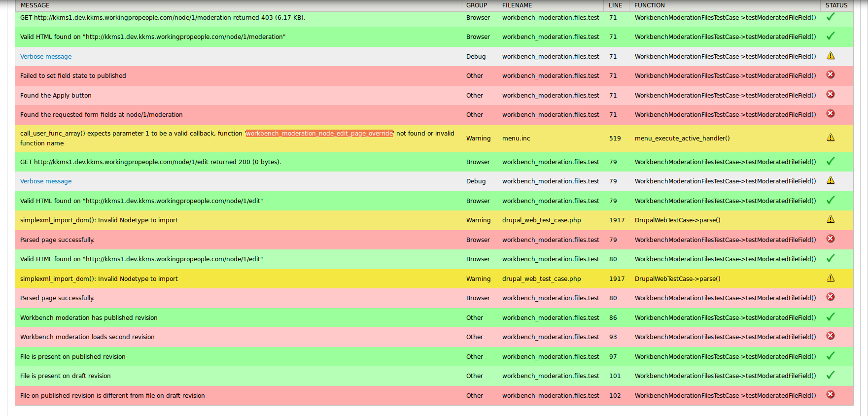Click the FILENAME column header
This screenshot has width=868, height=416.
click(517, 5)
